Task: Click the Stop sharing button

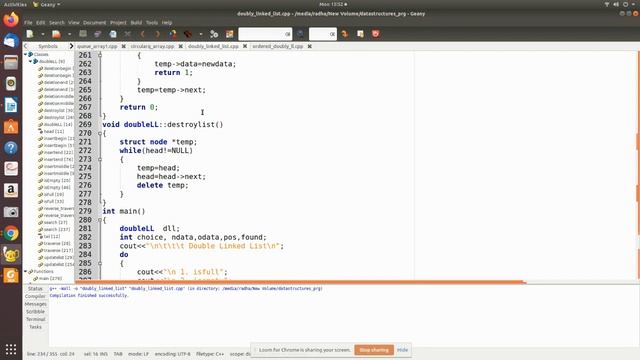Action: pyautogui.click(x=374, y=350)
